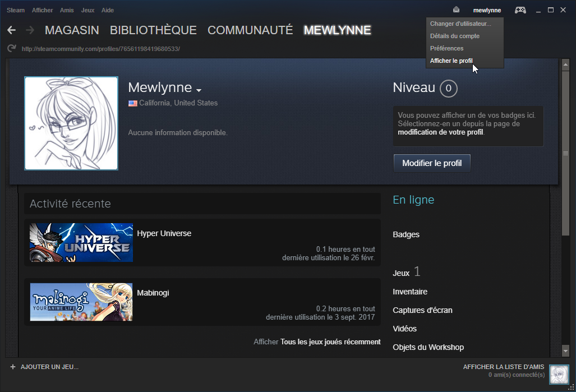Open the dropdown arrow next to Mewlynne's name
This screenshot has width=576, height=392.
click(x=199, y=90)
